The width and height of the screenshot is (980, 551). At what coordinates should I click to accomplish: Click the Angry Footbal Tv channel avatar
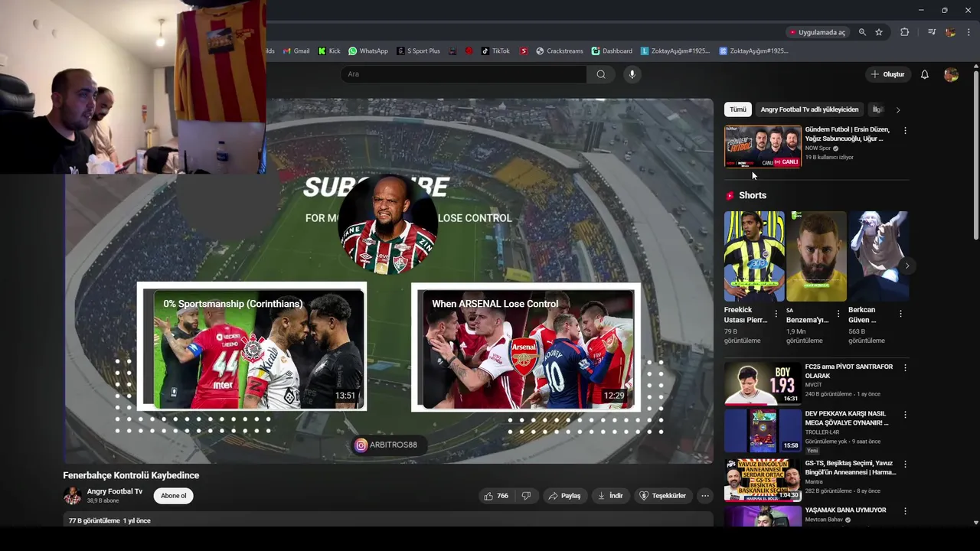click(72, 496)
